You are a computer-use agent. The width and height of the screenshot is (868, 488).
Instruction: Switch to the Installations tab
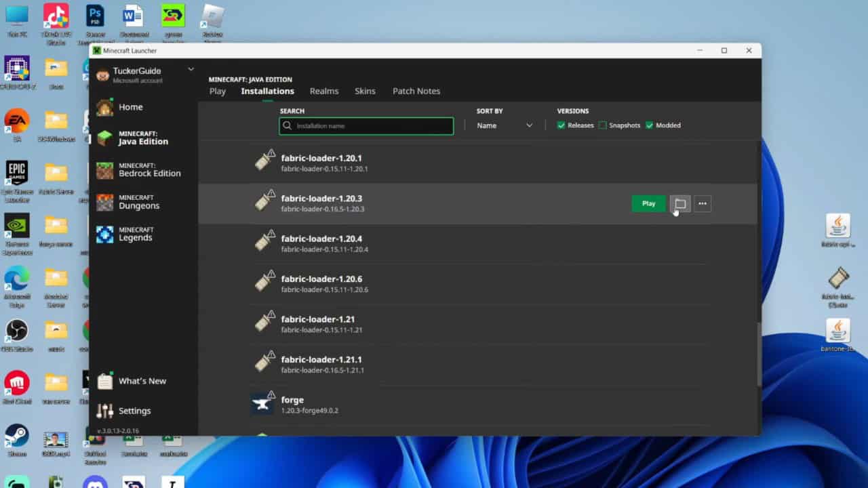coord(267,91)
